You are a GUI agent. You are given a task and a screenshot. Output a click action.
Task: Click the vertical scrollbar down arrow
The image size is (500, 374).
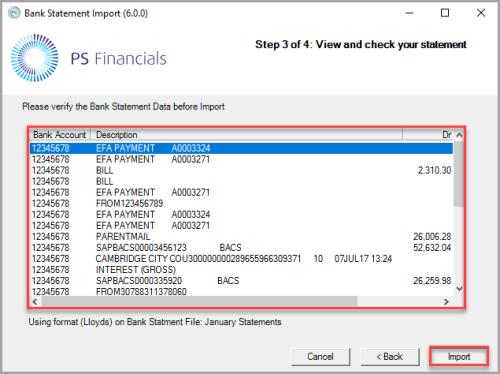click(x=459, y=289)
